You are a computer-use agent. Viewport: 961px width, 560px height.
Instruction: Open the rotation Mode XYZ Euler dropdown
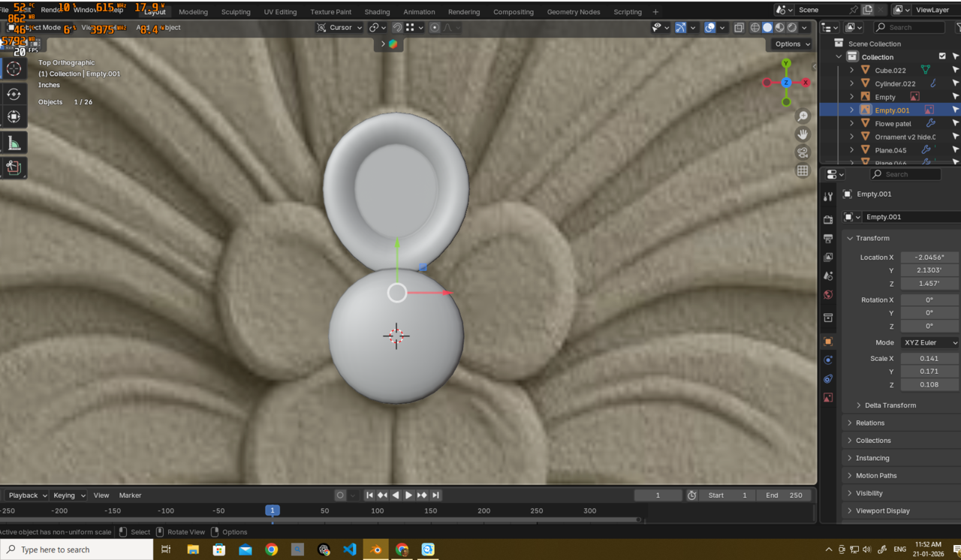[929, 342]
